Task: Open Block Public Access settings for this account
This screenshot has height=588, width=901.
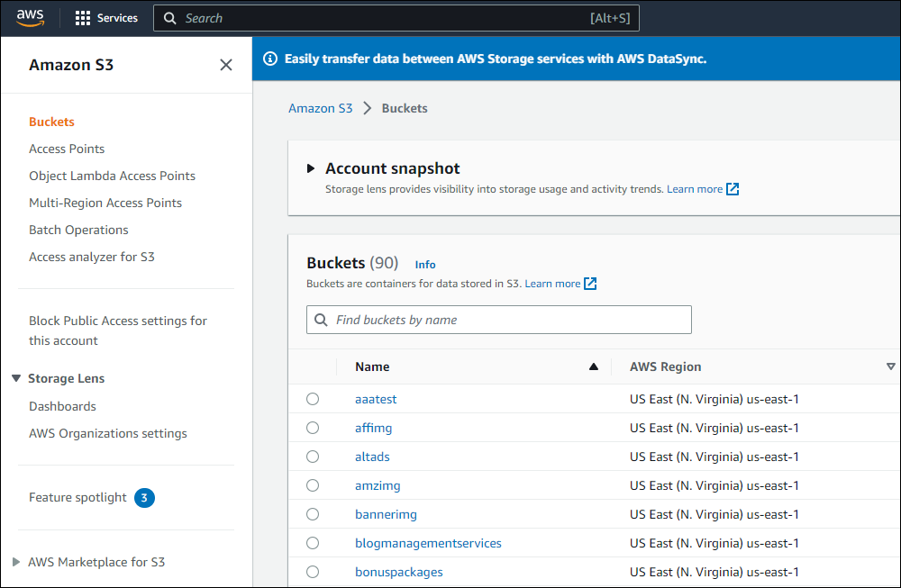Action: (118, 330)
